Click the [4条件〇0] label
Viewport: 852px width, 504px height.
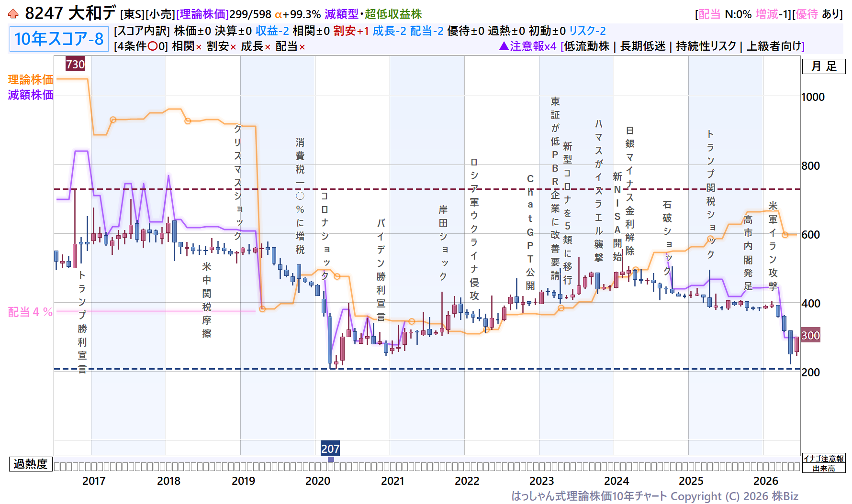(x=141, y=46)
